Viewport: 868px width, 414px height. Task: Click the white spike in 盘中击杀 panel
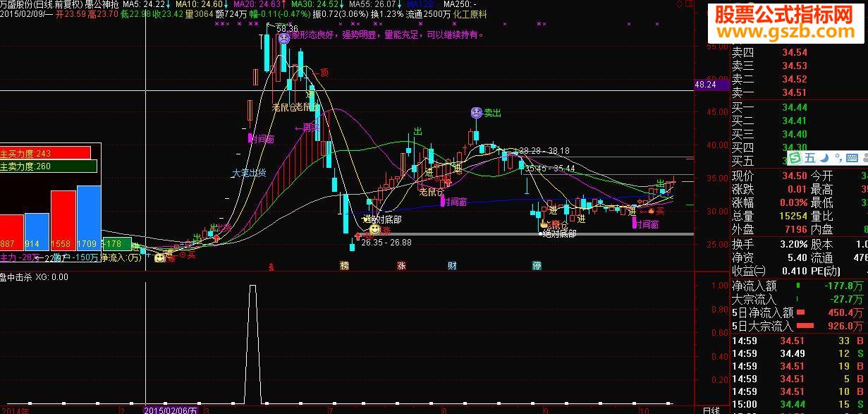pyautogui.click(x=252, y=343)
